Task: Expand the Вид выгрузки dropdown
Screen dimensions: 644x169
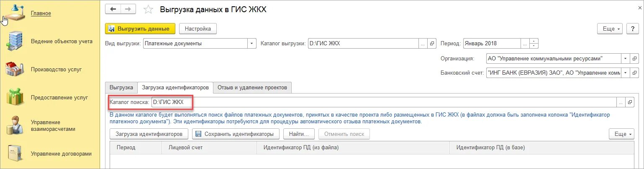Action: tap(252, 43)
